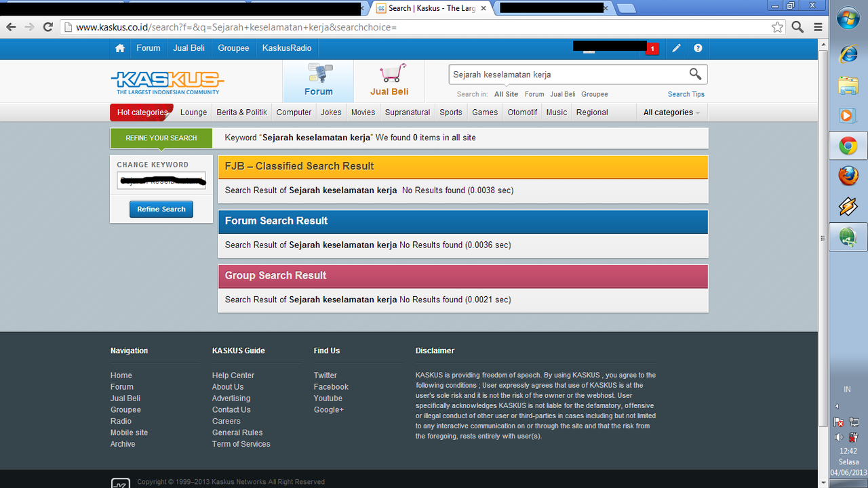
Task: Click the Kaskus logo
Action: [x=167, y=83]
